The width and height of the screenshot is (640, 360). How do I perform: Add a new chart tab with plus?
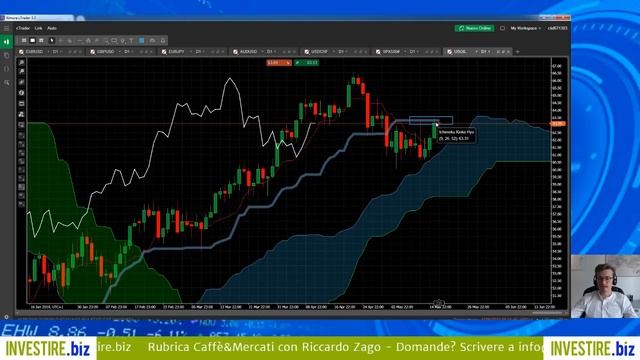518,52
